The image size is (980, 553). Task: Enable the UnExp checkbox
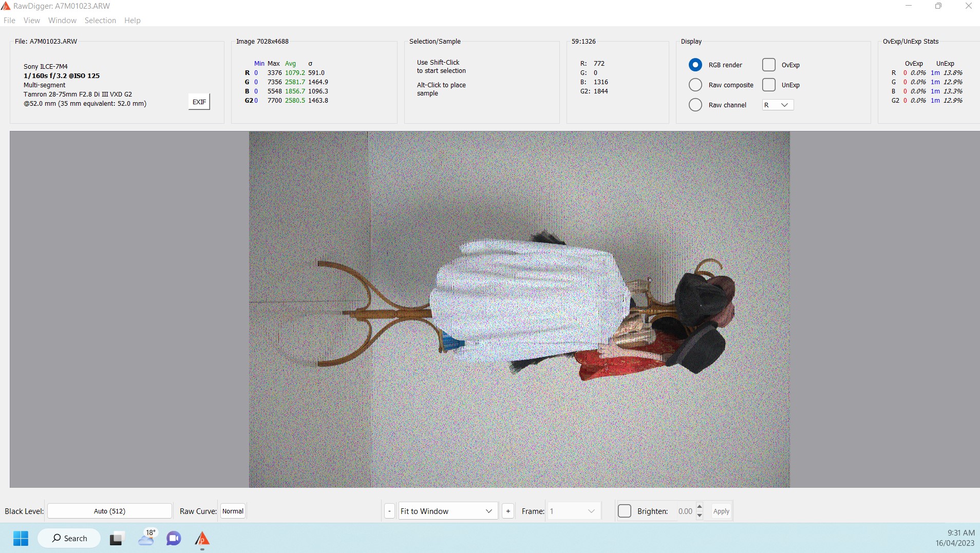coord(769,85)
